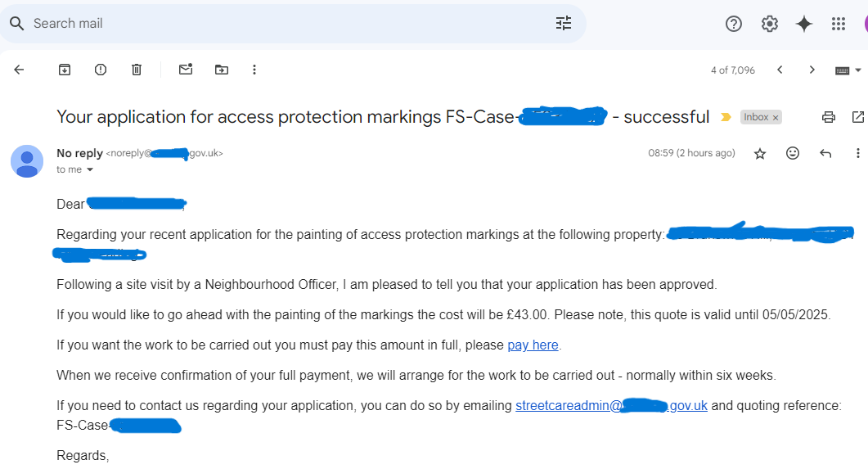Print the whole conversation
This screenshot has width=868, height=469.
828,117
